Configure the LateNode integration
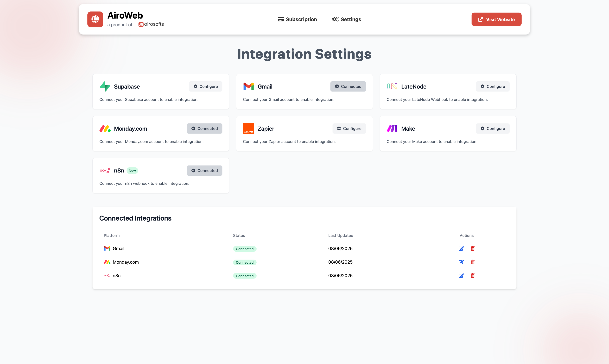Screen dimensions: 609x364 click(x=493, y=86)
